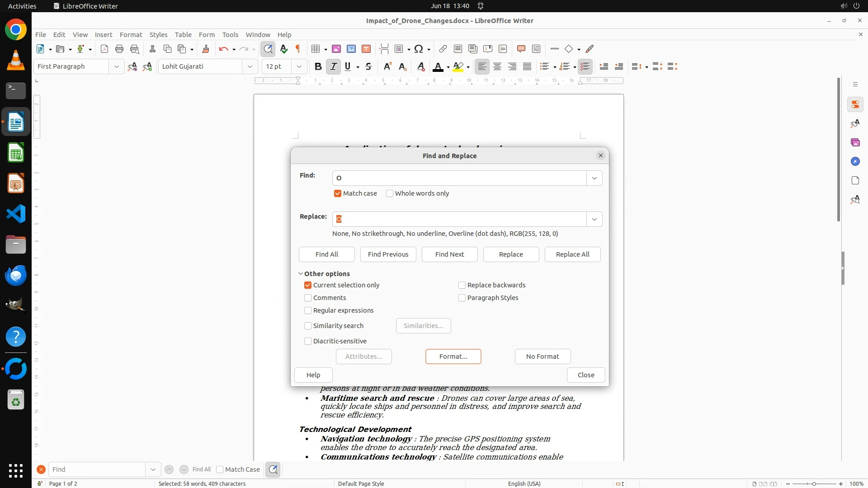Image resolution: width=868 pixels, height=488 pixels.
Task: Click the Insert Special Character omega icon
Action: click(x=419, y=49)
